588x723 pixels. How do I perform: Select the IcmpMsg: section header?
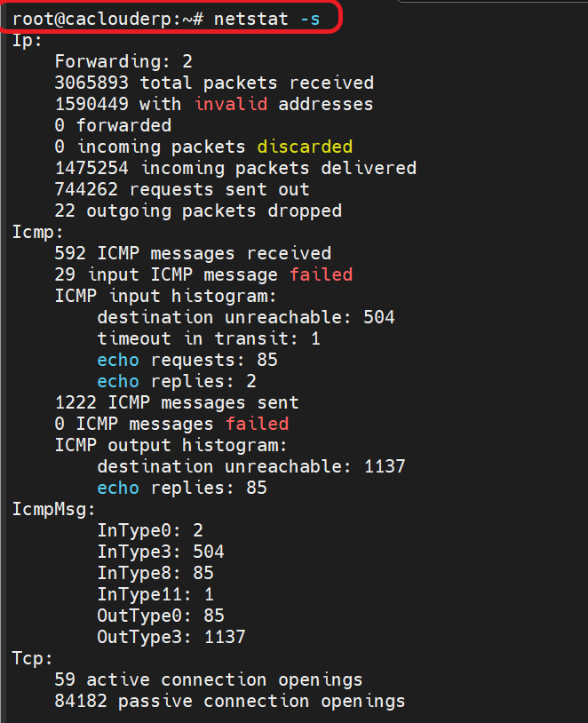[54, 510]
